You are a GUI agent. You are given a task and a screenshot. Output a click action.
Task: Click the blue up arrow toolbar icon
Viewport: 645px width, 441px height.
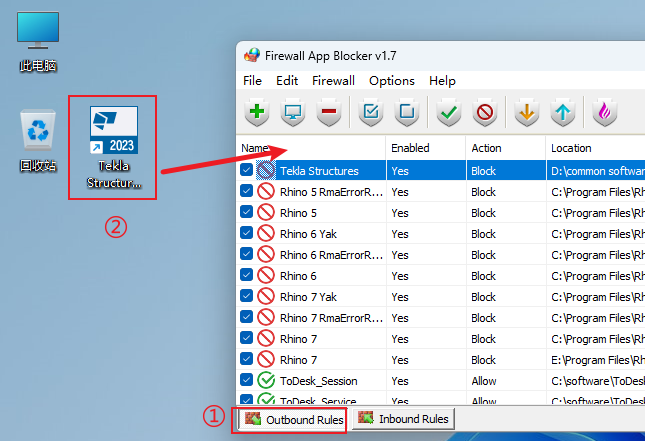coord(563,111)
